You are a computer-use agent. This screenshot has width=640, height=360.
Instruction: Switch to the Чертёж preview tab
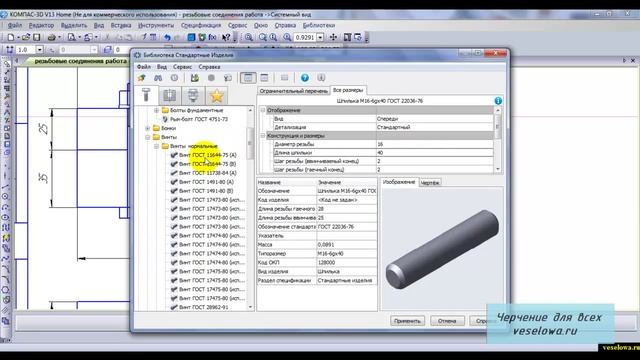(430, 183)
